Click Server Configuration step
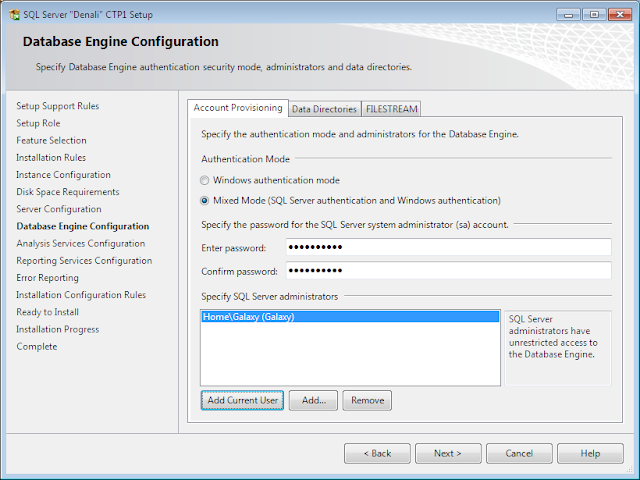 (59, 209)
